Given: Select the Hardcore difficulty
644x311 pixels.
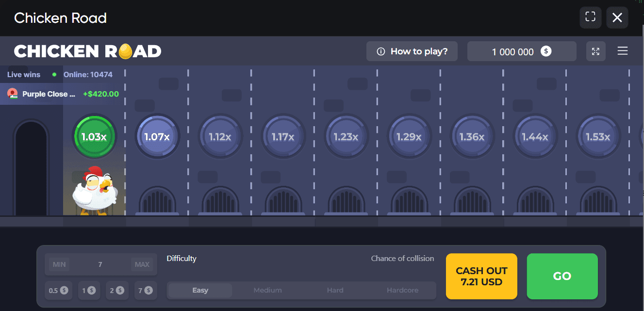Looking at the screenshot, I should pos(402,290).
